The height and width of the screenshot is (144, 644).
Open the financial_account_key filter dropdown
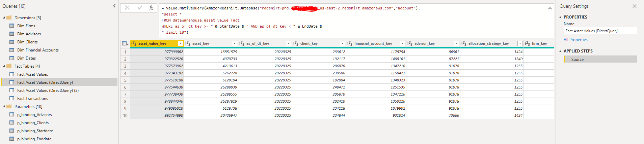[403, 43]
